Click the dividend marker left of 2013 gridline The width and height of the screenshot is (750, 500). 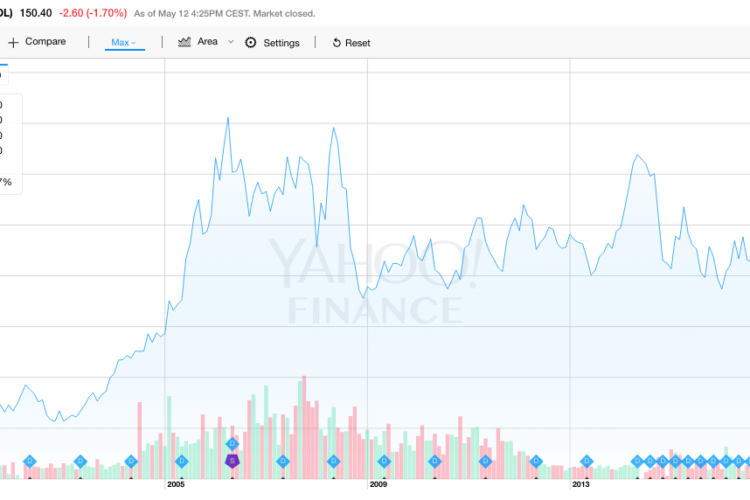click(x=536, y=462)
